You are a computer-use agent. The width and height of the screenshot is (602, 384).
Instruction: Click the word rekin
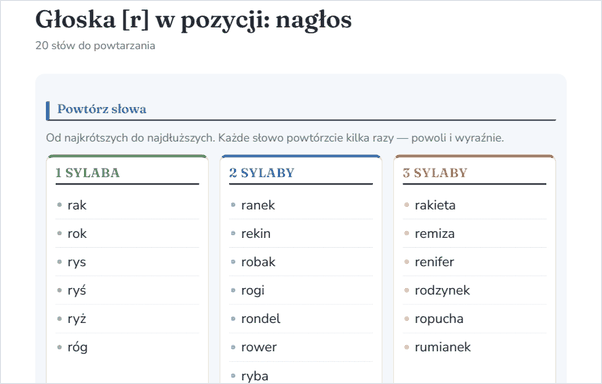click(256, 234)
